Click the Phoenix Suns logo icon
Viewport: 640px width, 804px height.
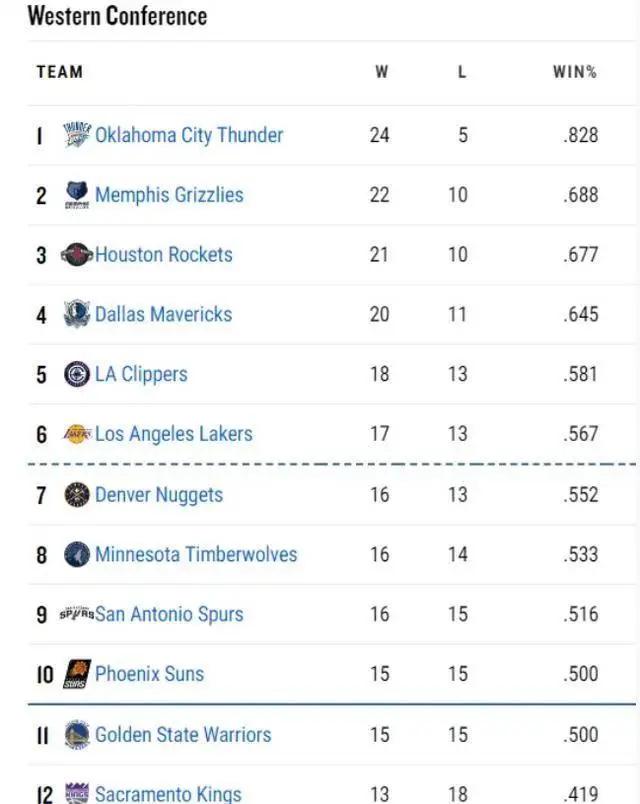pos(77,674)
